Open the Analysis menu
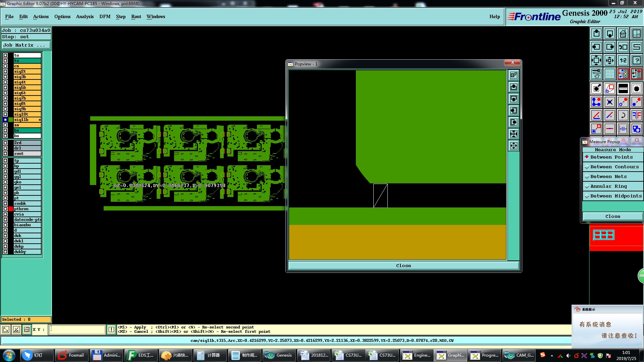This screenshot has height=362, width=644. click(85, 16)
